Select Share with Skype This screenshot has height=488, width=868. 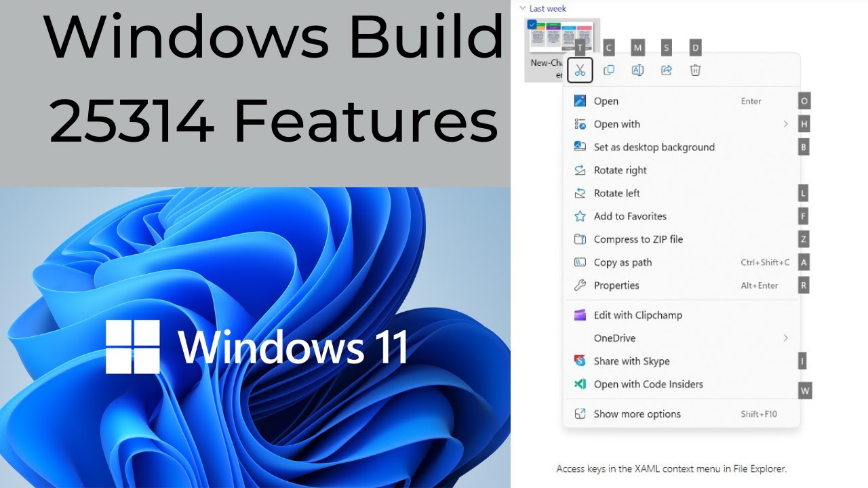tap(682, 361)
